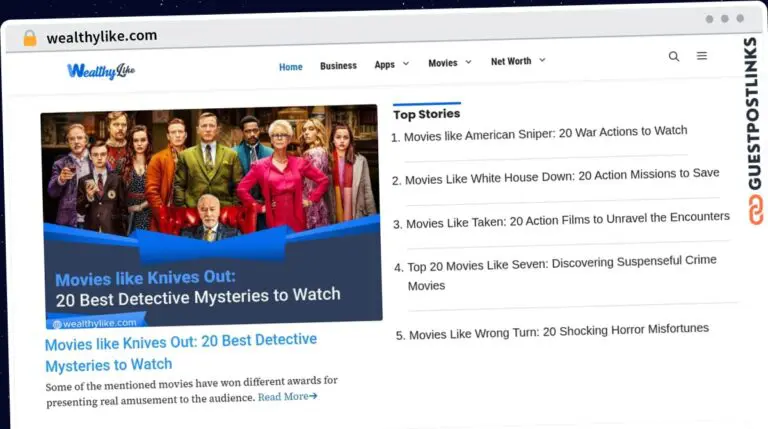Expand the Movies dropdown menu
This screenshot has width=768, height=429.
[450, 63]
